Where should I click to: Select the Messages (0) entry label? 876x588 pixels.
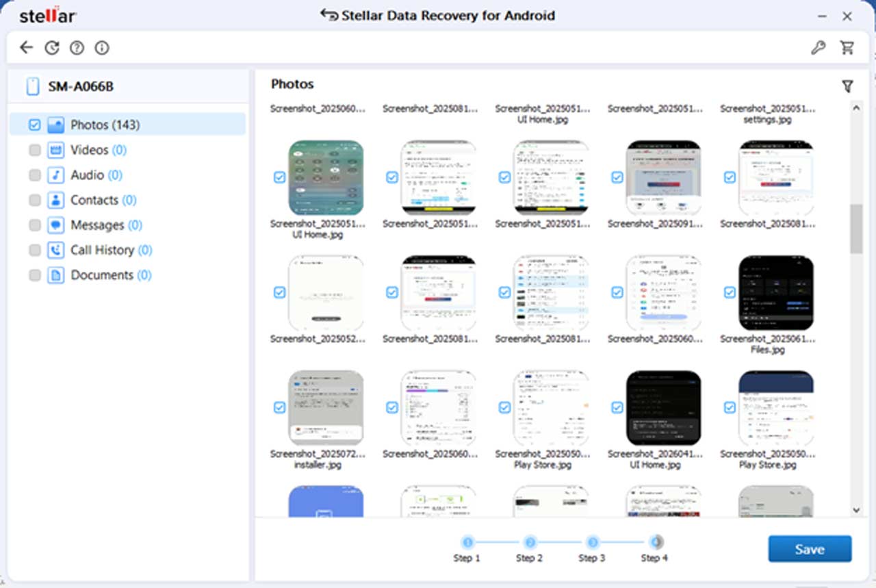pyautogui.click(x=106, y=225)
